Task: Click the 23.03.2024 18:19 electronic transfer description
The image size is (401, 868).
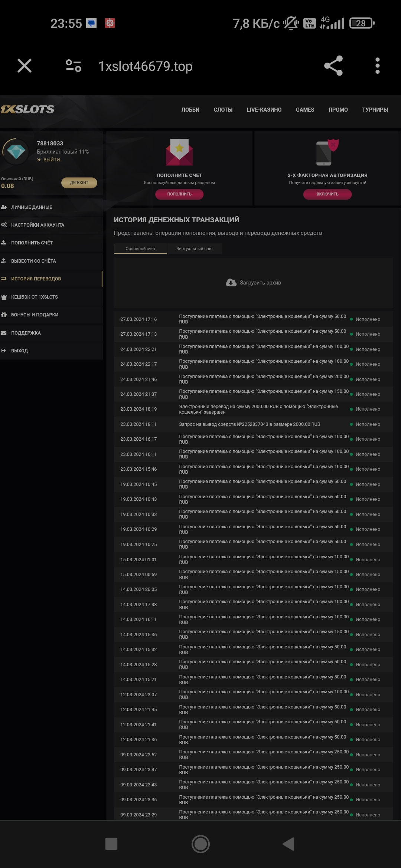Action: (x=258, y=409)
